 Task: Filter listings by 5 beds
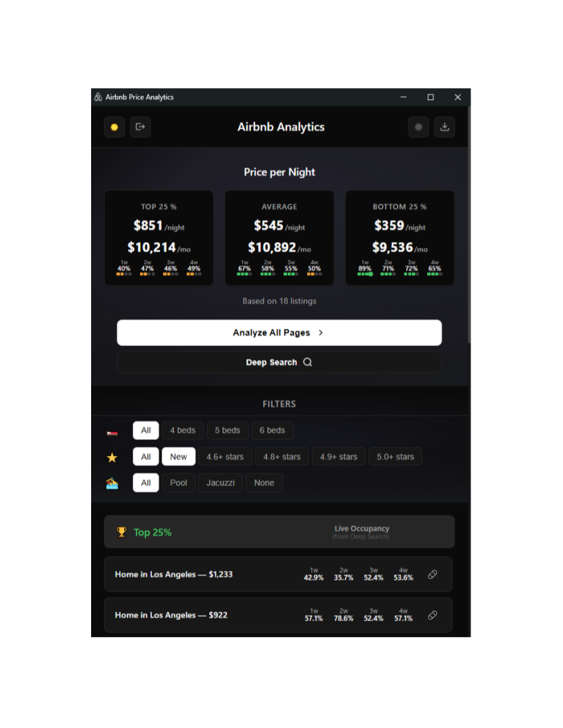pyautogui.click(x=227, y=430)
